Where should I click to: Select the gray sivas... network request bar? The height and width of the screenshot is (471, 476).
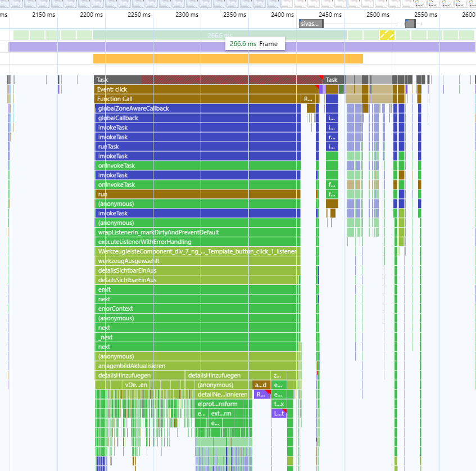(310, 24)
